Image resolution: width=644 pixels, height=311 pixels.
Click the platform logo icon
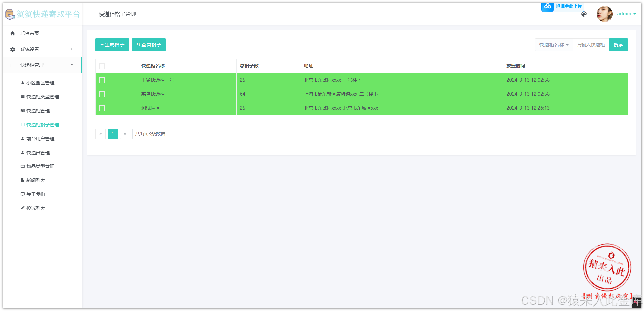(10, 14)
